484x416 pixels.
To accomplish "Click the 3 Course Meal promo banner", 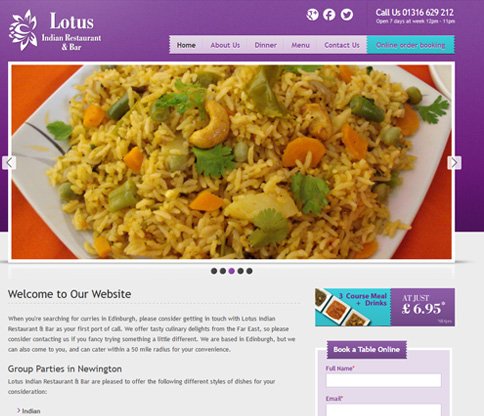I will [385, 307].
